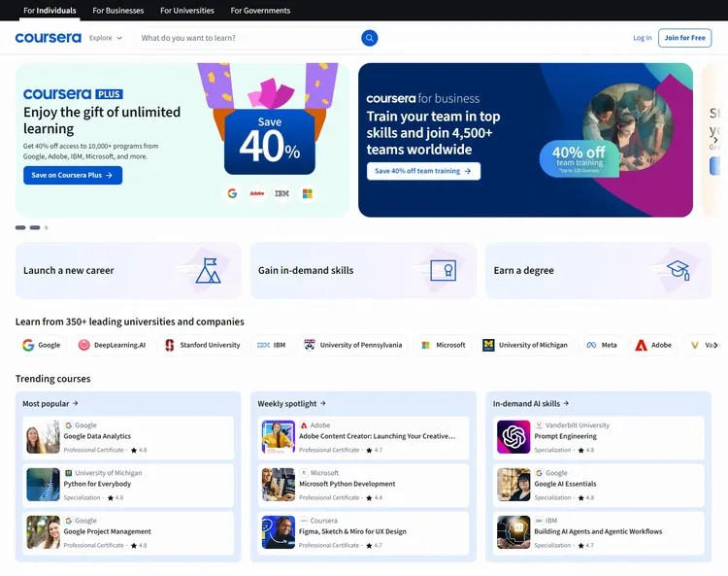
Task: Open the Building AI Agents course thumbnail
Action: click(x=513, y=532)
